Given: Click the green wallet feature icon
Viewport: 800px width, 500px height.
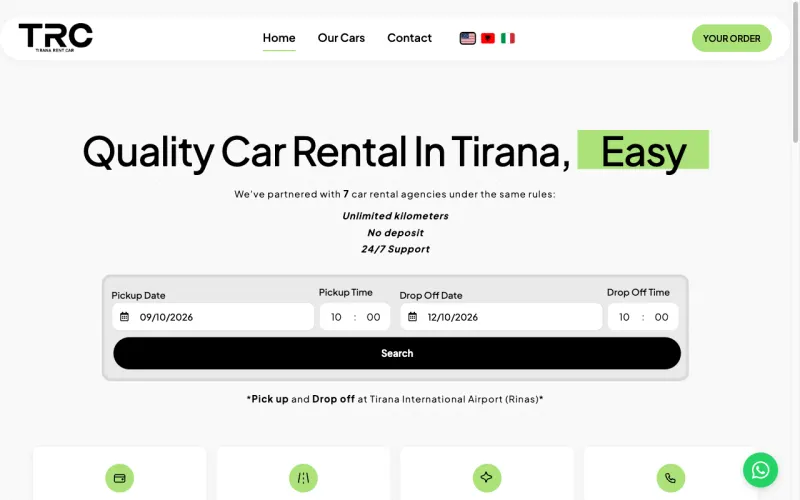Looking at the screenshot, I should click(119, 478).
